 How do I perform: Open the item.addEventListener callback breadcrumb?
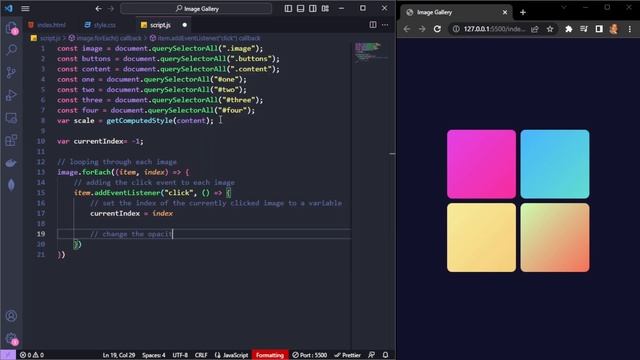coord(205,38)
